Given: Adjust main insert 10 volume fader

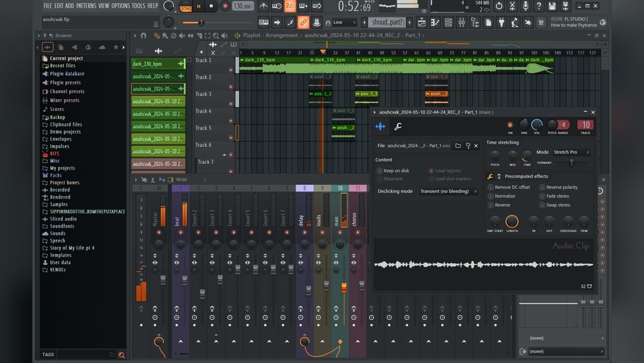Looking at the screenshot, I should point(344,288).
